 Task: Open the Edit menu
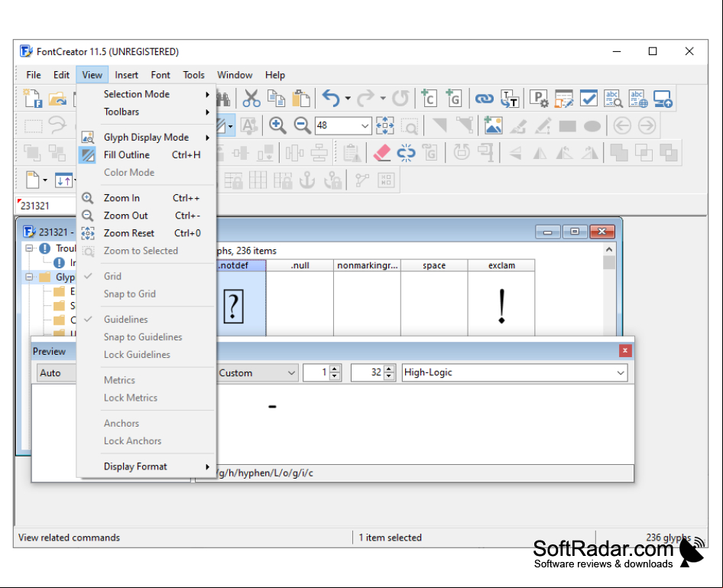61,75
